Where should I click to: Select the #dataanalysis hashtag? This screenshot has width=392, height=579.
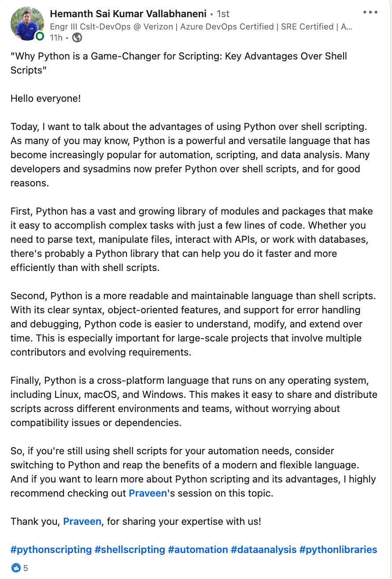coord(263,549)
